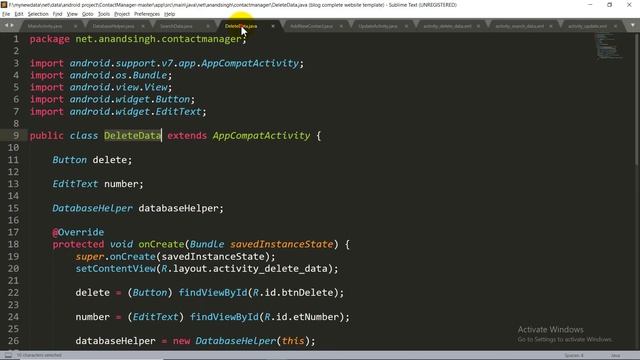Close the activity_delete_data.xml tab

(478, 26)
